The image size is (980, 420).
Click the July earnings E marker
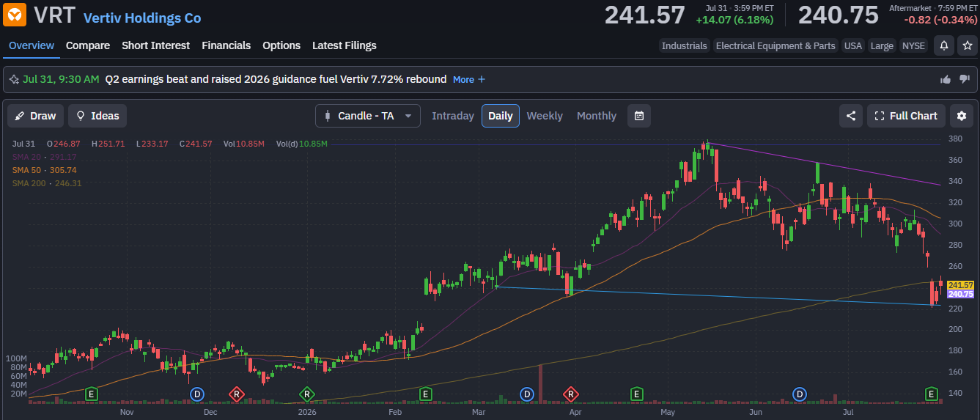(932, 394)
